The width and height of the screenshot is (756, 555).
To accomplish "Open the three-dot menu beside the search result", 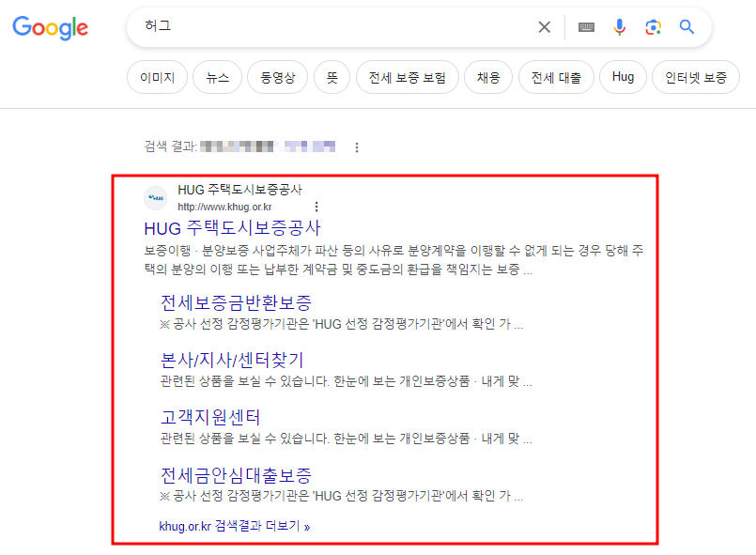I will coord(316,206).
